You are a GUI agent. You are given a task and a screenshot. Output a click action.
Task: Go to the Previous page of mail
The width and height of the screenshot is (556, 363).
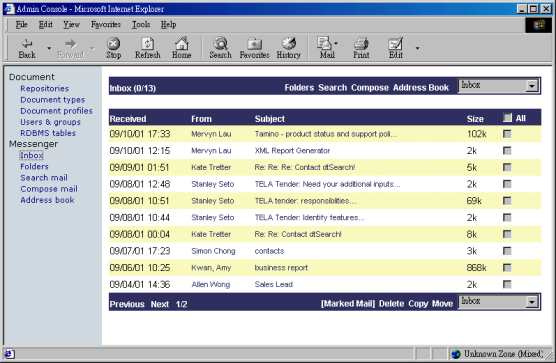point(127,304)
